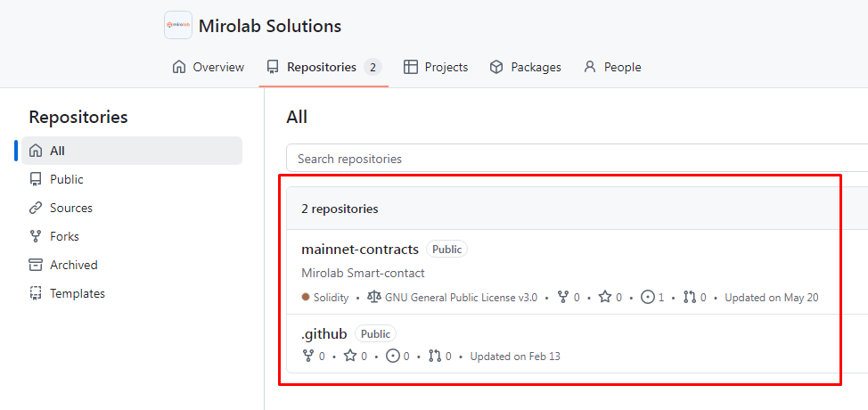Show Sources repositories filter
This screenshot has width=868, height=410.
[70, 208]
